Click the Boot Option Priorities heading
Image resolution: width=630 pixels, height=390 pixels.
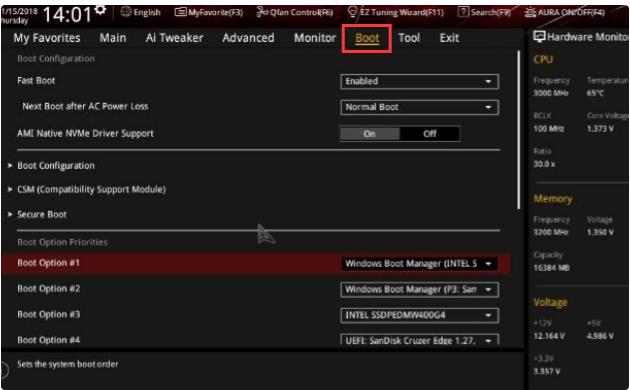62,242
